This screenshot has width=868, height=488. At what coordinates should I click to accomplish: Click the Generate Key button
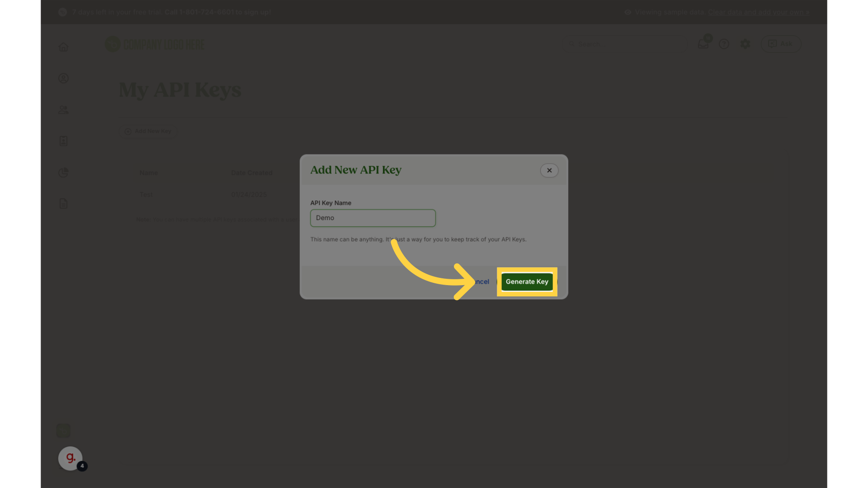pyautogui.click(x=527, y=282)
